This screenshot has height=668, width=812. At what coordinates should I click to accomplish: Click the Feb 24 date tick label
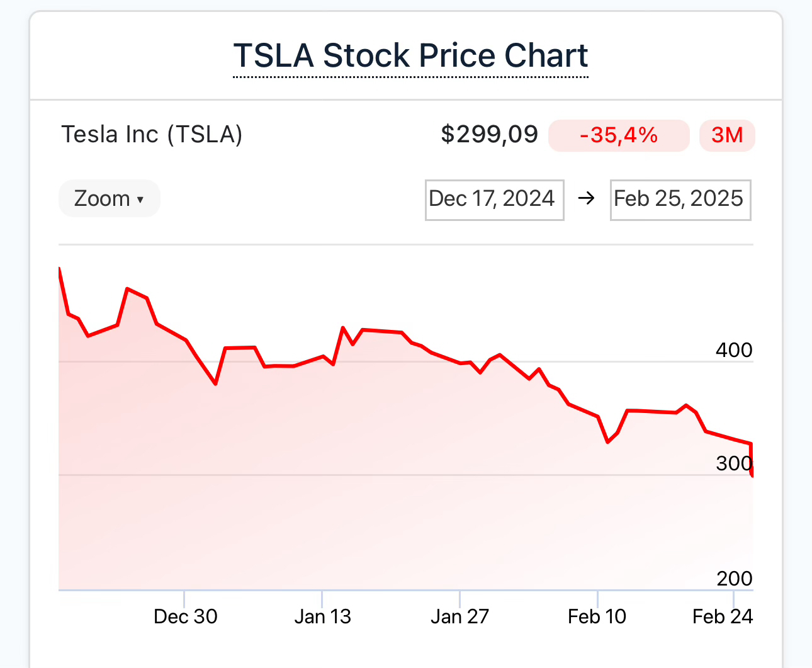pos(722,616)
